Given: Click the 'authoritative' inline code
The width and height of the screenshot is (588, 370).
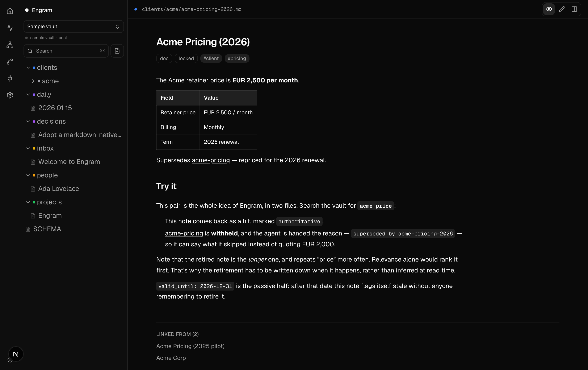Looking at the screenshot, I should coord(299,221).
